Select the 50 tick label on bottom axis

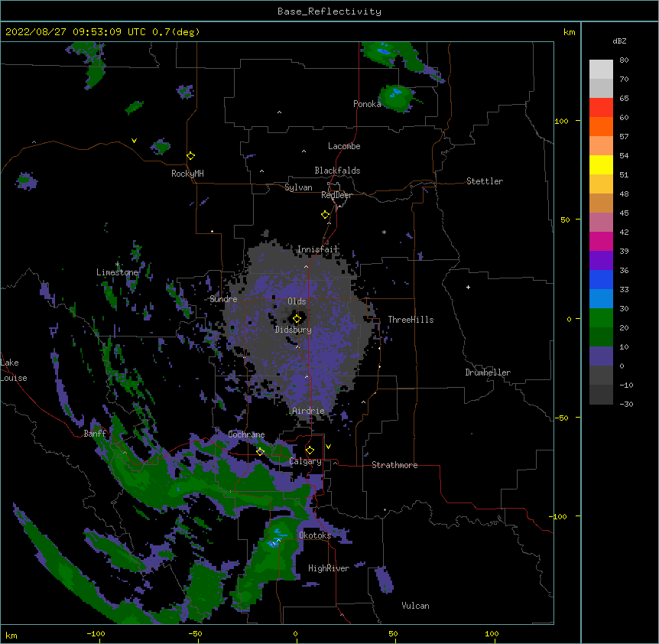394,633
